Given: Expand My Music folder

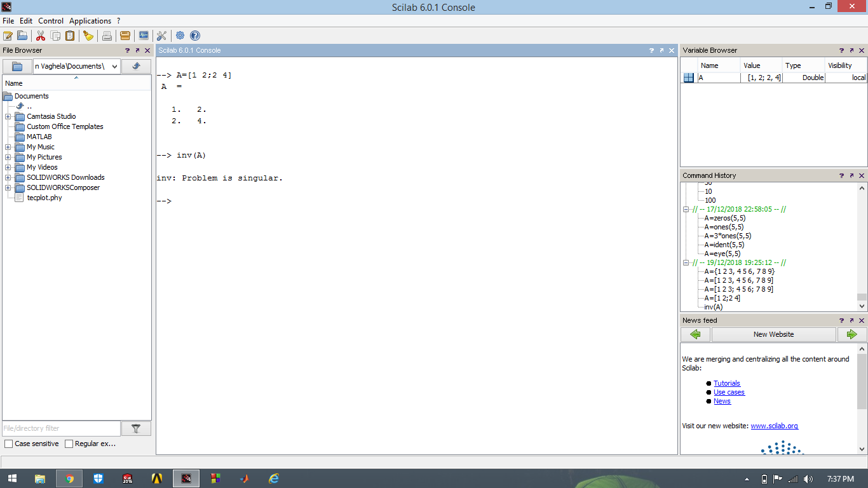Looking at the screenshot, I should tap(8, 147).
